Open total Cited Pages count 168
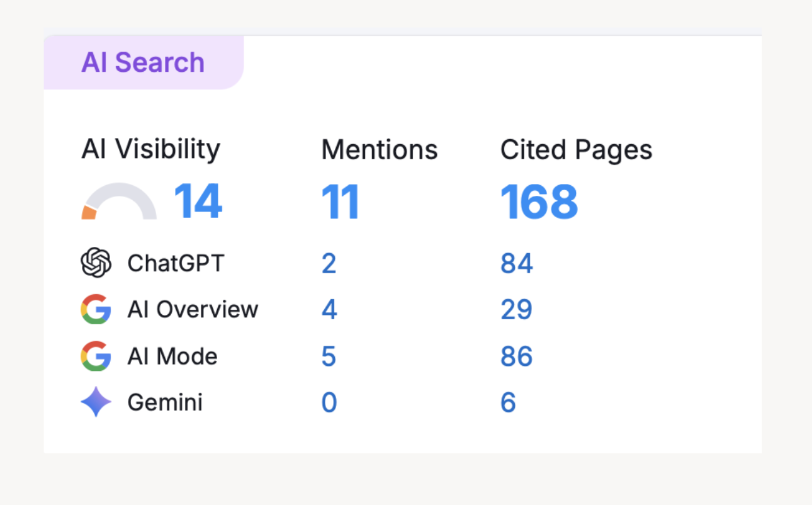 pyautogui.click(x=539, y=202)
